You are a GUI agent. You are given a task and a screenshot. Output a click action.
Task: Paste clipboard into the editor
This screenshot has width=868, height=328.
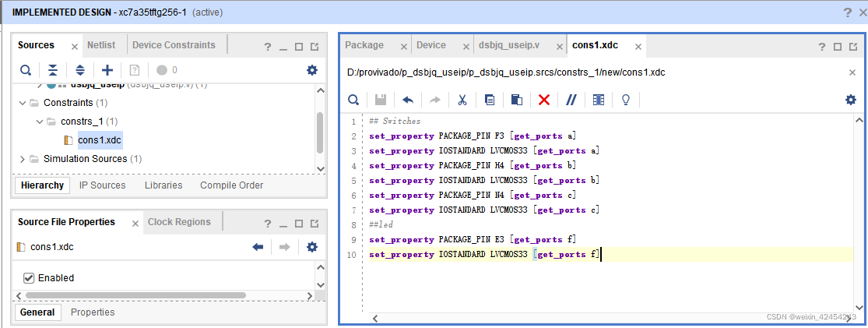coord(516,100)
